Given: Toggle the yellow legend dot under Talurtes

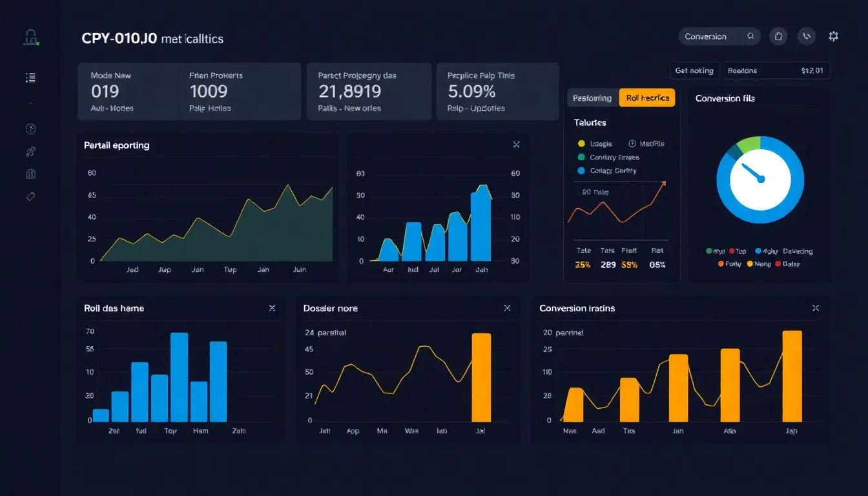Looking at the screenshot, I should coord(581,143).
